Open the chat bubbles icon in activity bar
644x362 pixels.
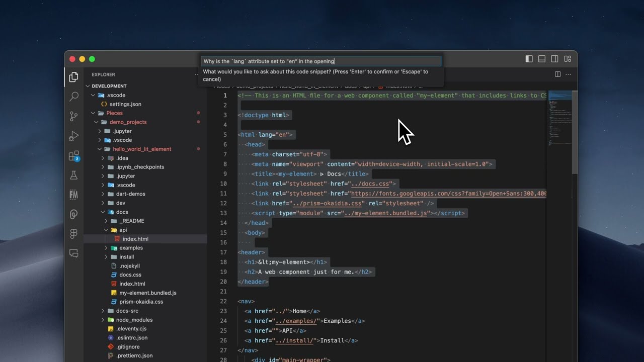[74, 253]
